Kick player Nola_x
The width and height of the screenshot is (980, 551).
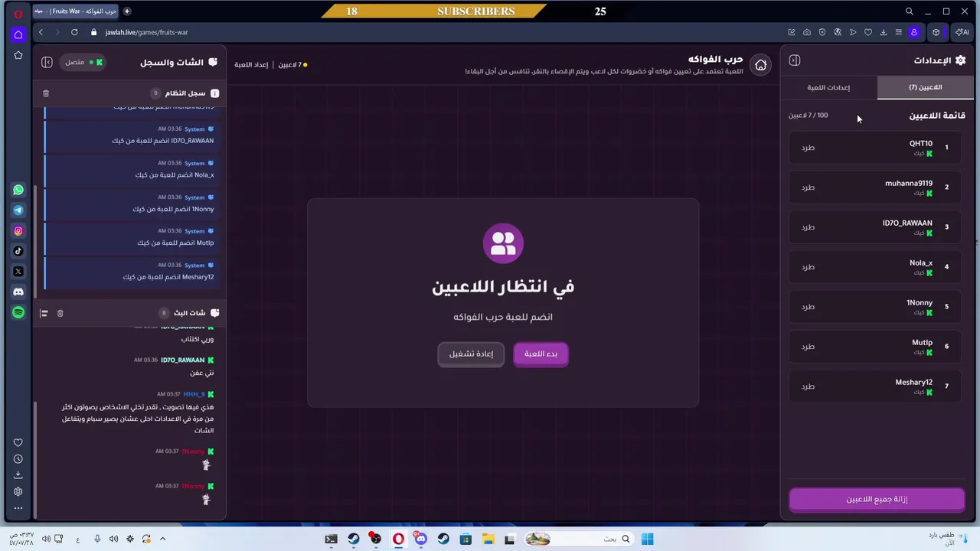pos(808,267)
